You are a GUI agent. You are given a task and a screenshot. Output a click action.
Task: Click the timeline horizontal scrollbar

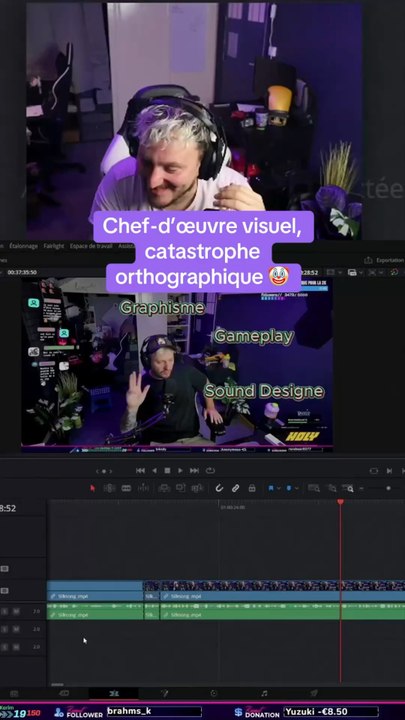pos(57,685)
